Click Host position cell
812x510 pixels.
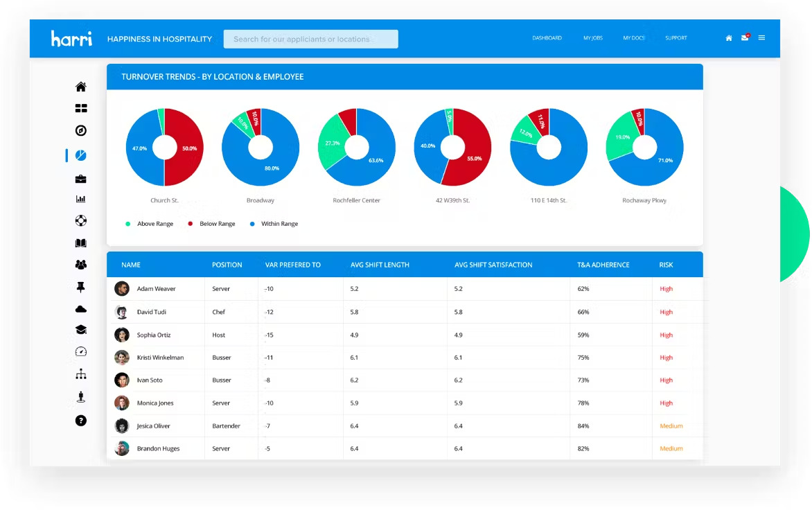coord(218,335)
